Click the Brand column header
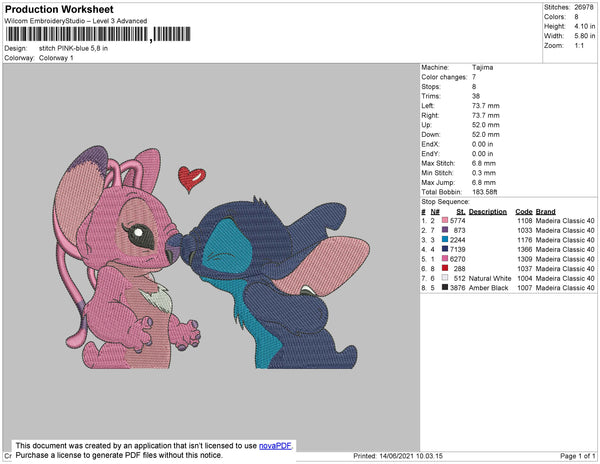 [545, 212]
